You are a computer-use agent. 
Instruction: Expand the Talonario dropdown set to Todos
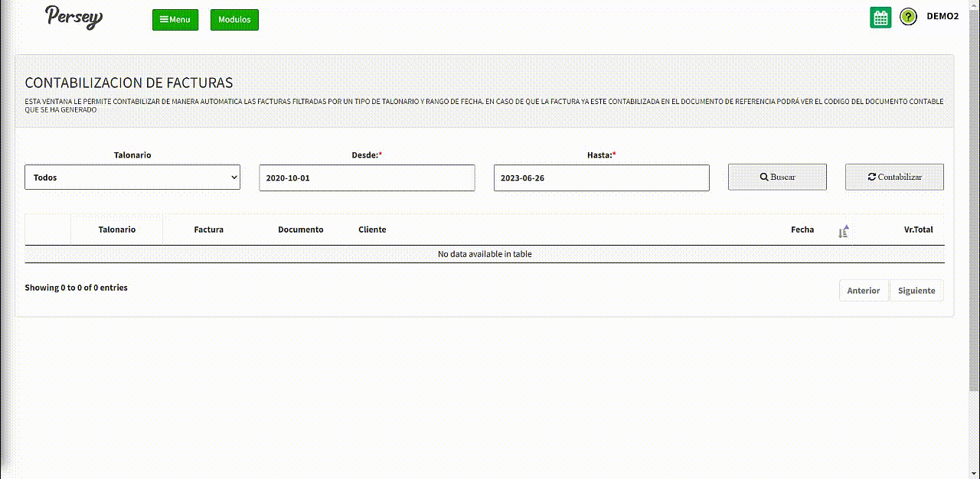[132, 178]
